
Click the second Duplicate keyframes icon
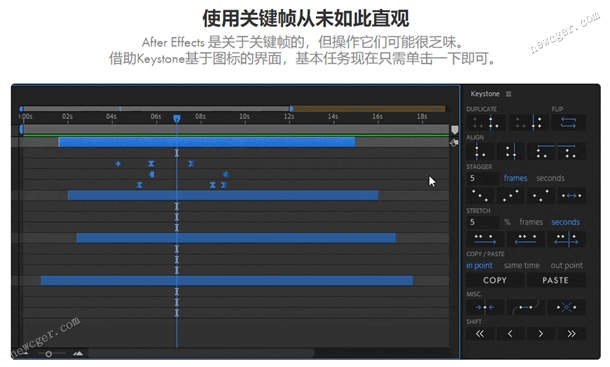coord(528,123)
